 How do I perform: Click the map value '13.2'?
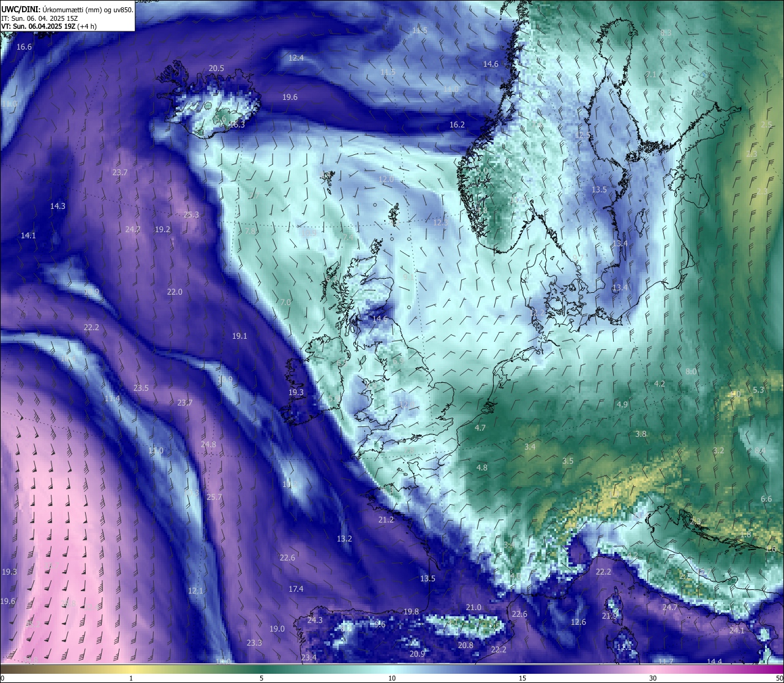click(x=344, y=538)
